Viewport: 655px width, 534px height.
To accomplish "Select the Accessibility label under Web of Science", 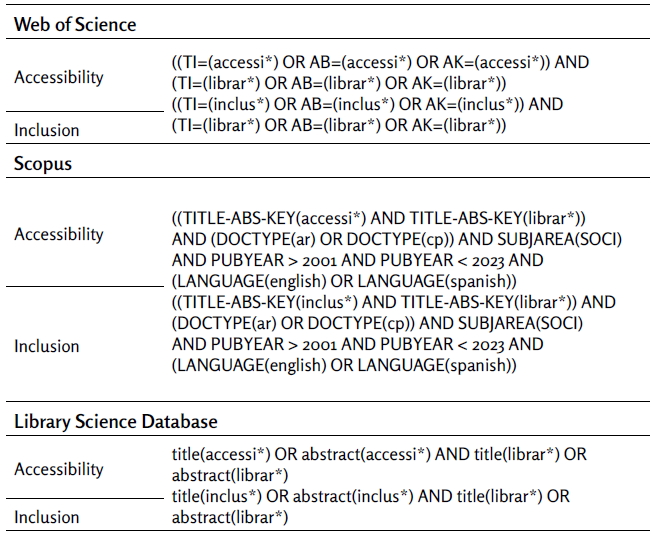I will point(59,77).
